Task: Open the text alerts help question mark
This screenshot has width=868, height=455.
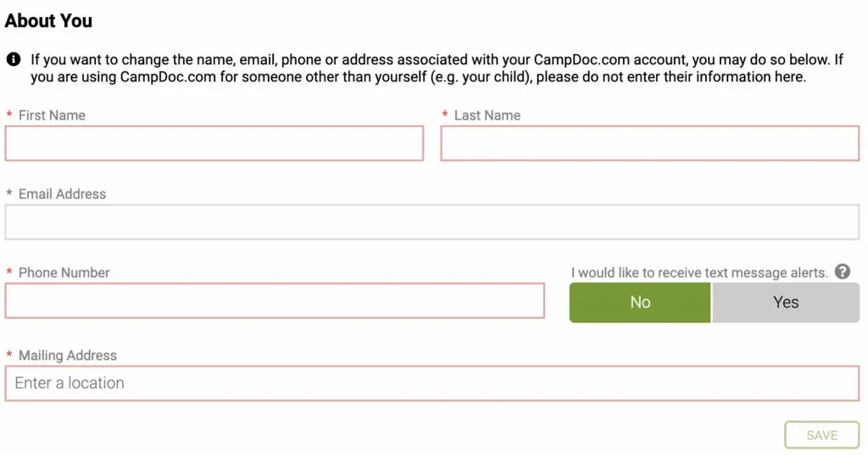Action: (x=842, y=272)
